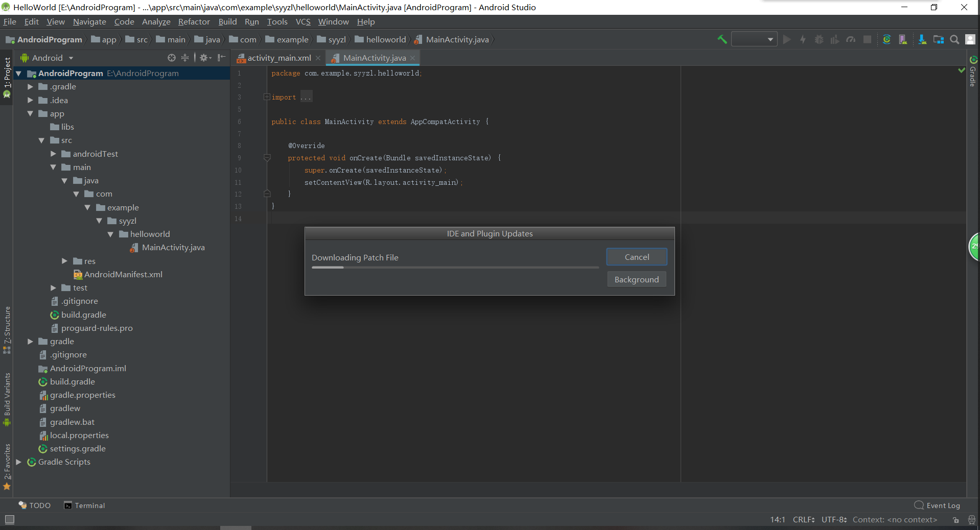Open the File menu
980x530 pixels.
10,21
